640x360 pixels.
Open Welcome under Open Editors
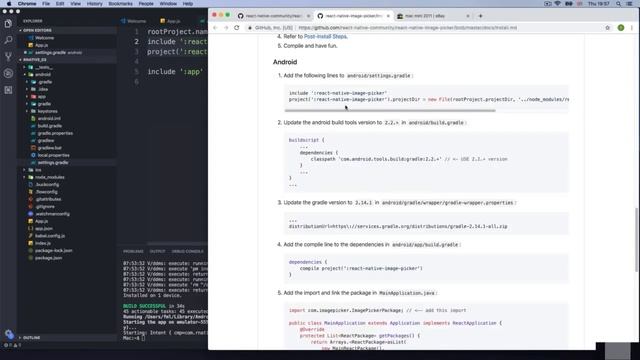[44, 38]
